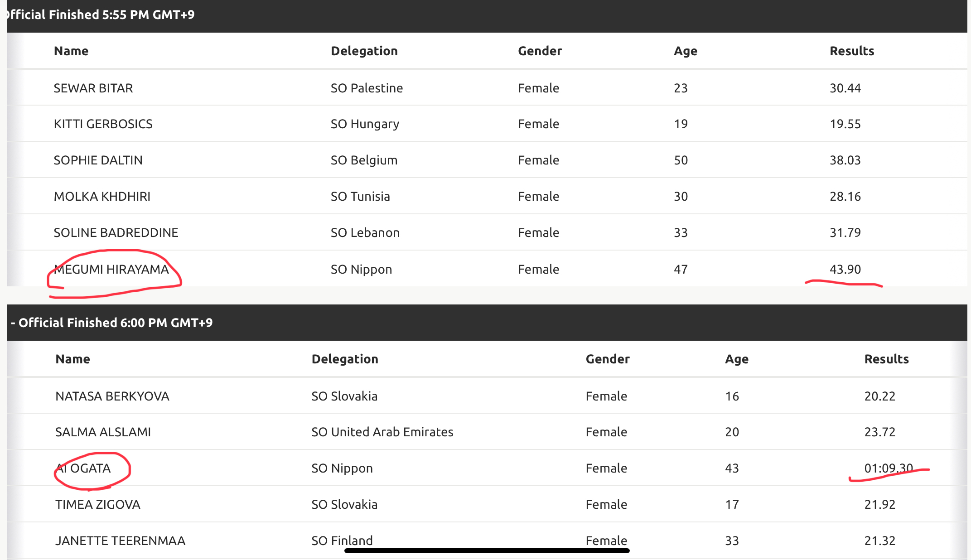The height and width of the screenshot is (560, 971).
Task: Click the Delegation header in second table
Action: point(345,359)
